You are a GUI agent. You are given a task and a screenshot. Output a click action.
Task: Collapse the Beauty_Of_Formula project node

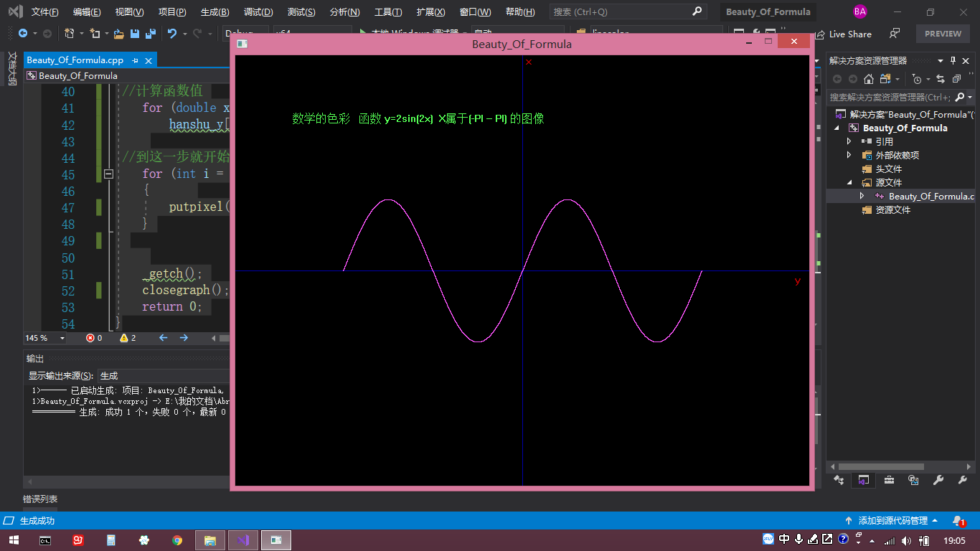point(837,128)
